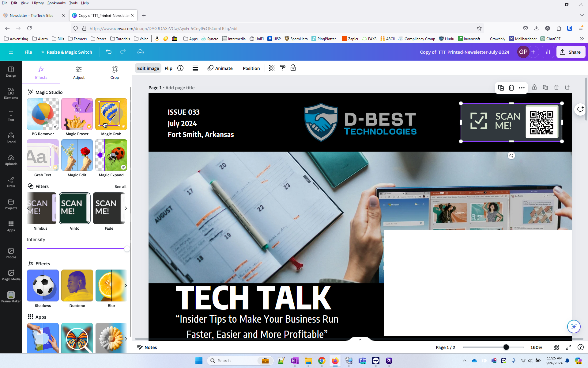Toggle the main menu hamburger
Image resolution: width=588 pixels, height=368 pixels.
point(11,52)
